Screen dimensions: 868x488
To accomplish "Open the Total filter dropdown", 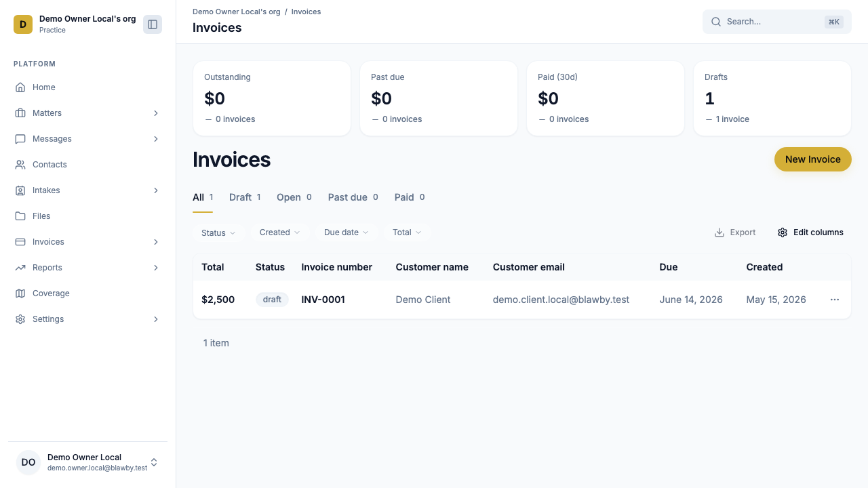I will [407, 232].
